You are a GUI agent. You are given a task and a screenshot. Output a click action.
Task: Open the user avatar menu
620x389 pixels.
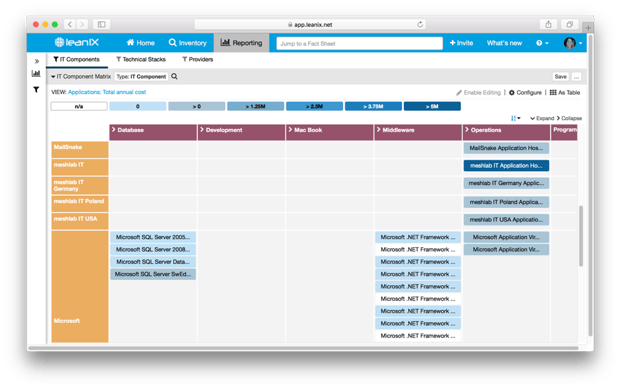coord(573,43)
